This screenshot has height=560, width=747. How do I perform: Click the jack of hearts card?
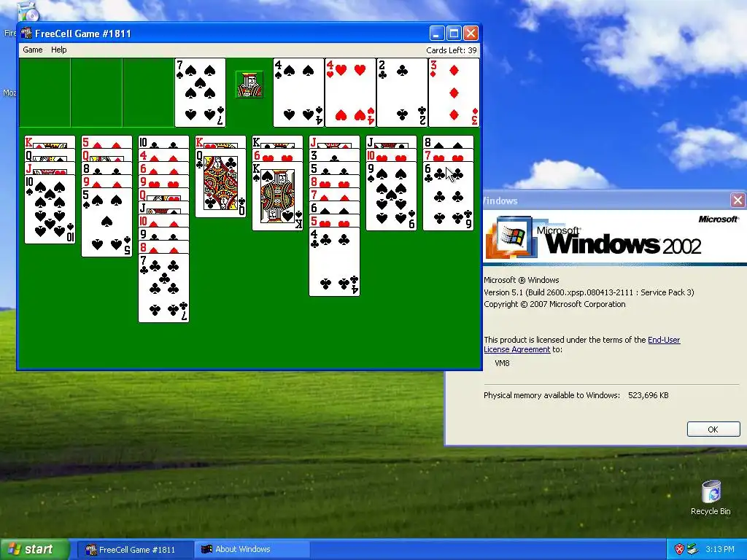[50, 168]
